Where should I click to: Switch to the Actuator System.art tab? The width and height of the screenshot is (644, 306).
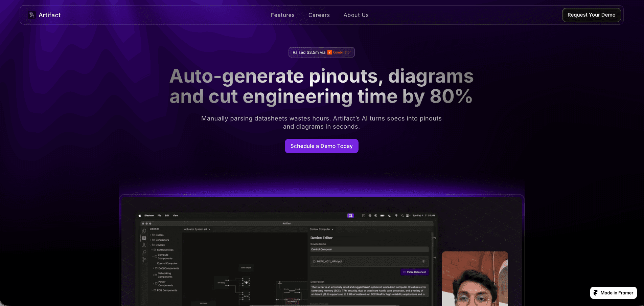pyautogui.click(x=195, y=229)
